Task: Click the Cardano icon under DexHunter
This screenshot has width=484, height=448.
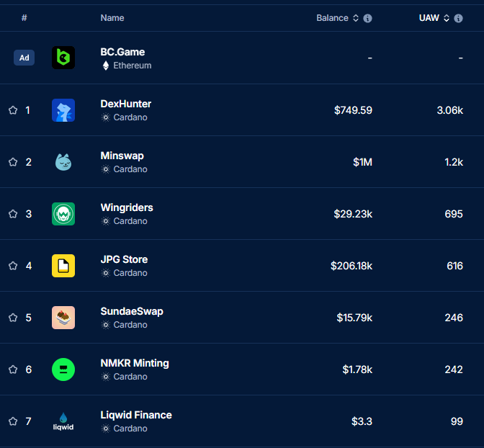Action: (x=106, y=117)
